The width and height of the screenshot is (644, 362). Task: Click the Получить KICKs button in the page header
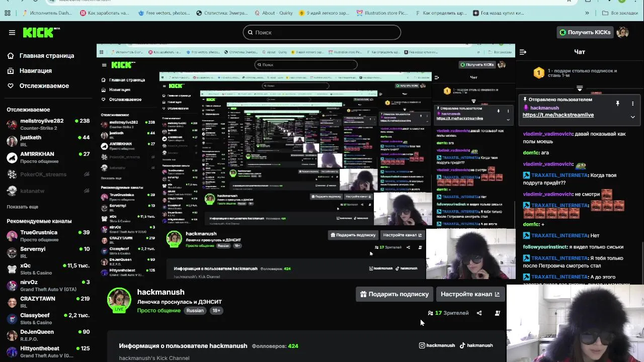pyautogui.click(x=585, y=32)
